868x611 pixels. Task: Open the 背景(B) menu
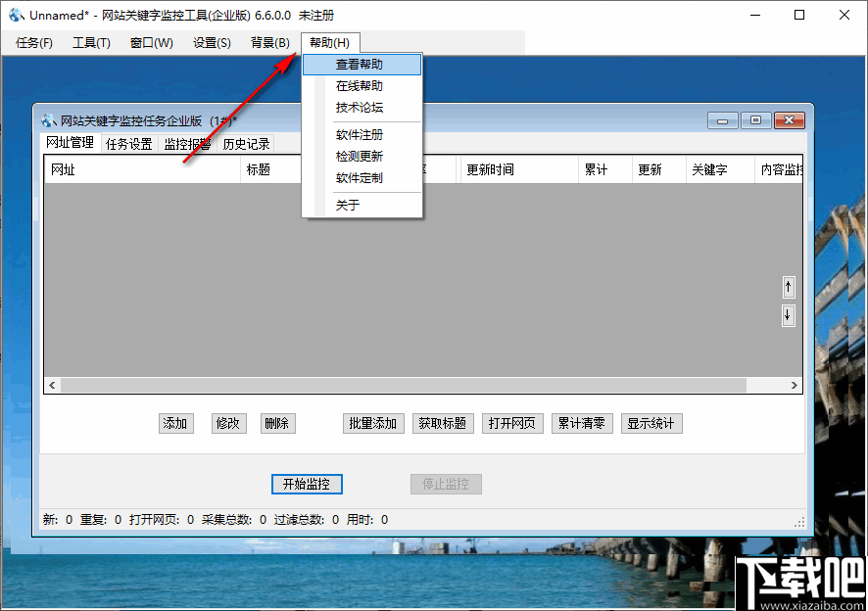point(269,43)
